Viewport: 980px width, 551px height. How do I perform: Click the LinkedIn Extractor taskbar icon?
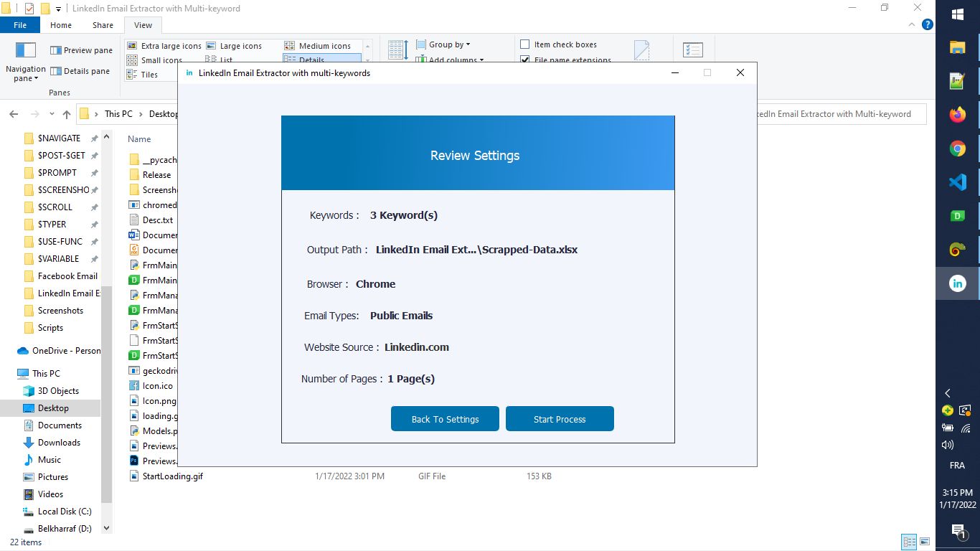point(958,283)
